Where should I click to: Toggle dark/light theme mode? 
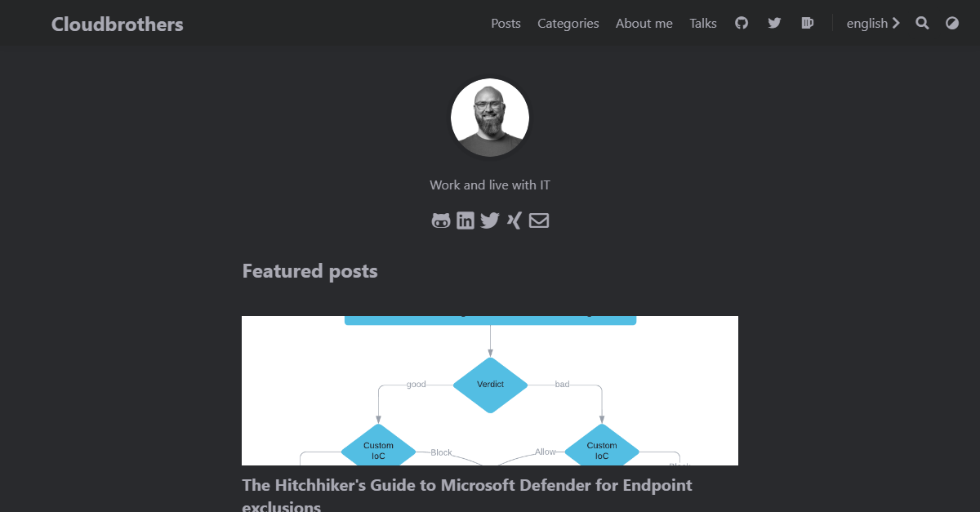952,23
